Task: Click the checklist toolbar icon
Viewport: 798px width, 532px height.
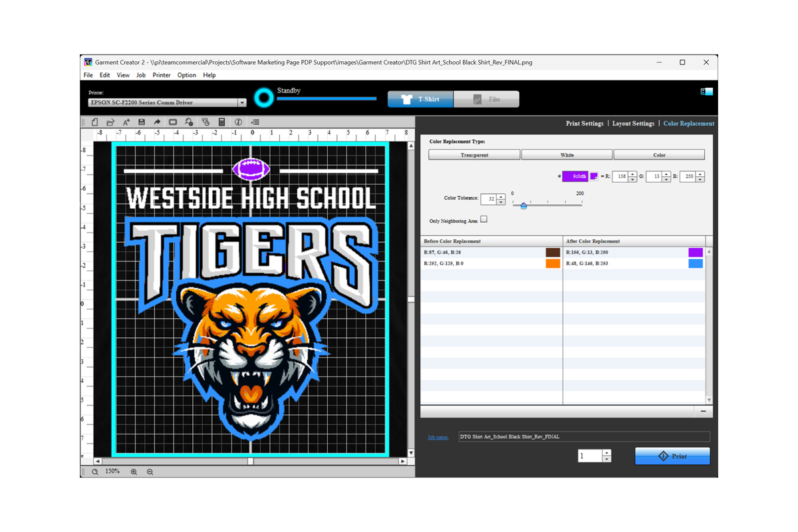Action: click(x=255, y=122)
